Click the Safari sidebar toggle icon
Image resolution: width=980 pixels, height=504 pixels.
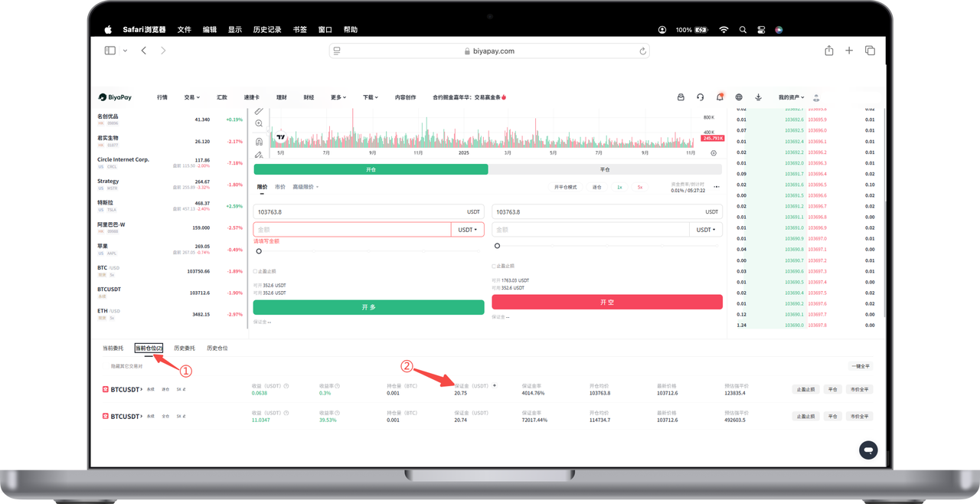pos(110,51)
